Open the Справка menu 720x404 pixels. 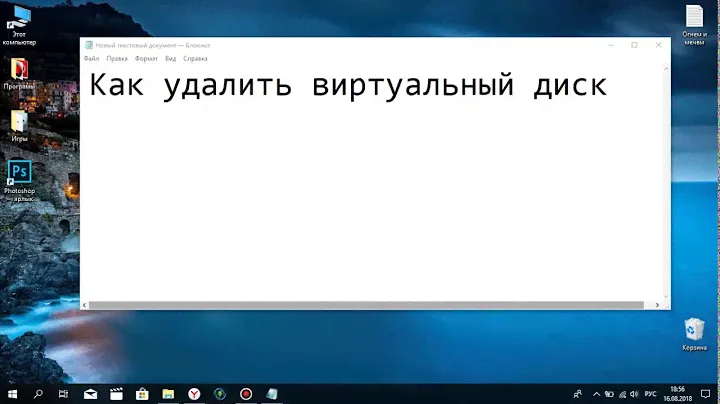(x=196, y=59)
